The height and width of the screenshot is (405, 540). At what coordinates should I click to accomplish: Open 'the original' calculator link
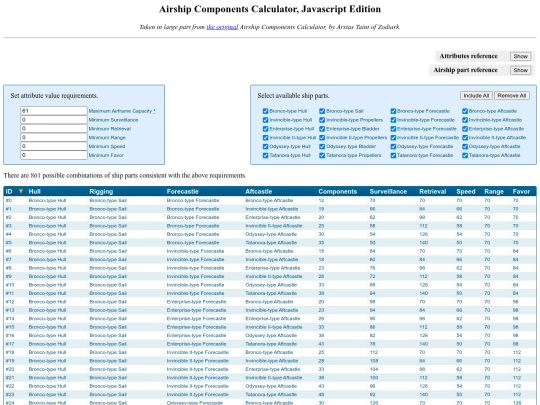[x=222, y=27]
